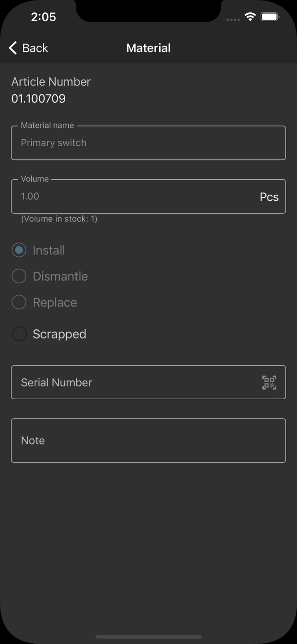Tap the battery indicator icon
Screen dimensions: 297x644
pyautogui.click(x=270, y=17)
